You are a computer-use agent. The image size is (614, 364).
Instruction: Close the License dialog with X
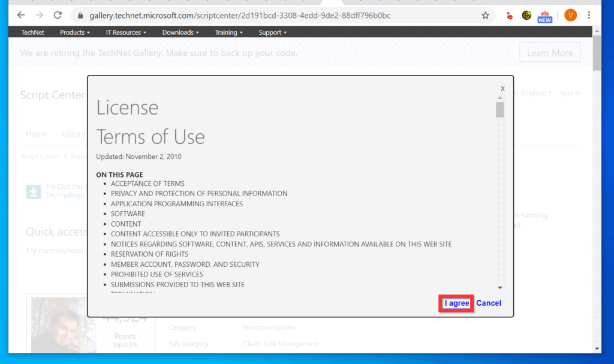point(502,89)
